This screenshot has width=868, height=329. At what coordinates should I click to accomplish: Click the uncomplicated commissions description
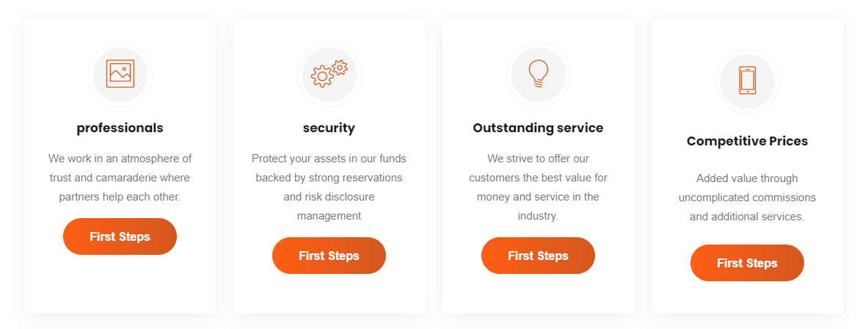pos(748,197)
